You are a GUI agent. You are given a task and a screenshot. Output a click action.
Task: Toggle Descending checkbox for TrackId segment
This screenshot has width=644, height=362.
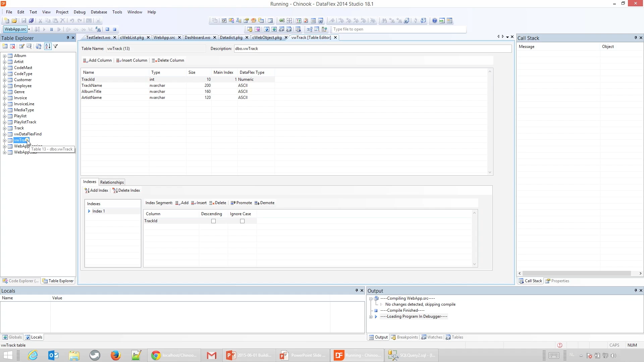pos(213,221)
